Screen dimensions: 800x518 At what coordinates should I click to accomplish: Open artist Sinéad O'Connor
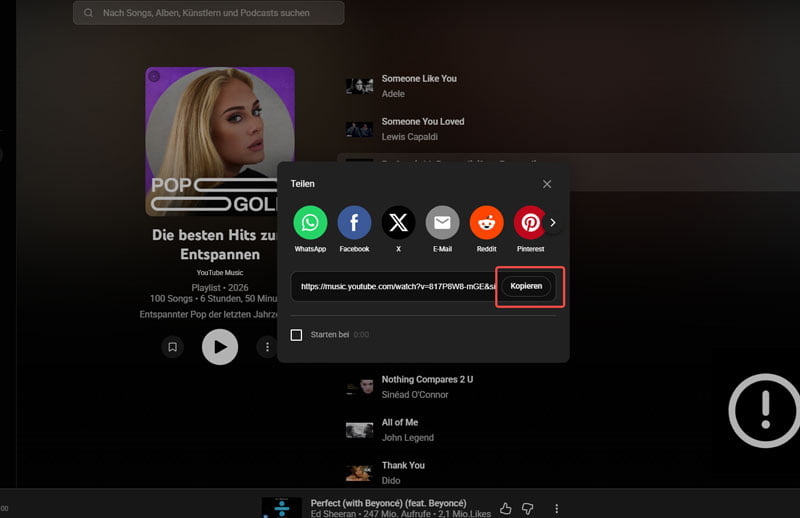click(415, 394)
